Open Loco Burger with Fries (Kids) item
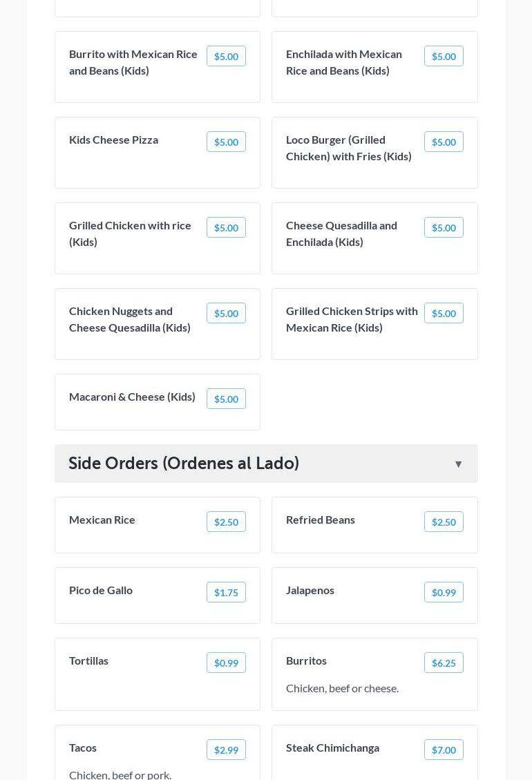532x780 pixels. [349, 148]
